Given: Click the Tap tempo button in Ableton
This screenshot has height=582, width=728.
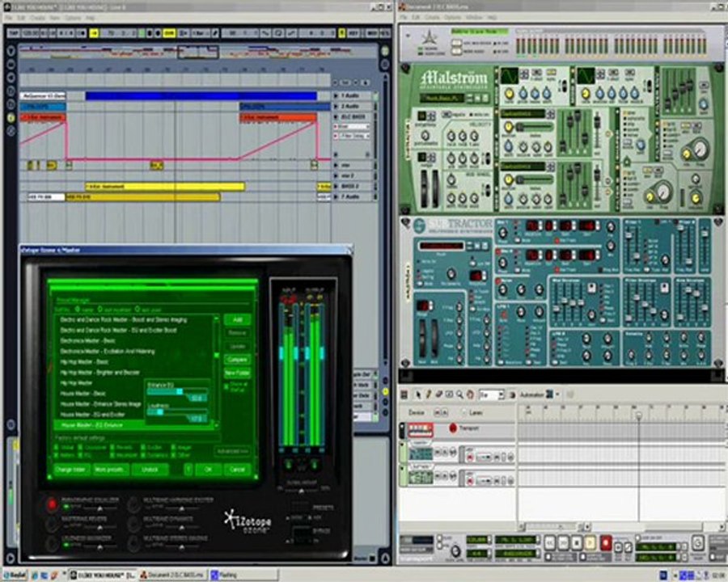Looking at the screenshot, I should (14, 33).
